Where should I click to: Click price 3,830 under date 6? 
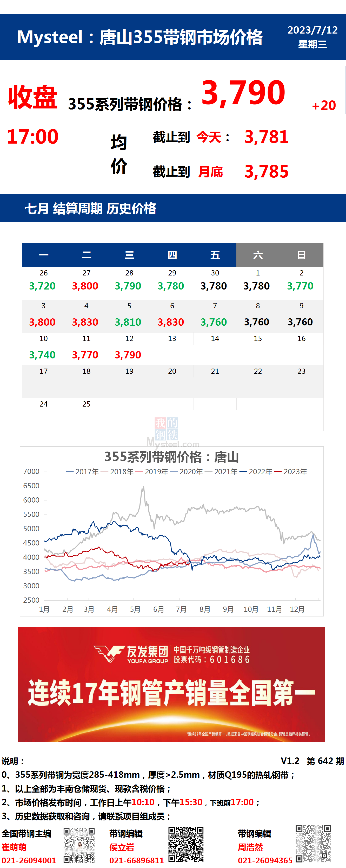coord(171,323)
